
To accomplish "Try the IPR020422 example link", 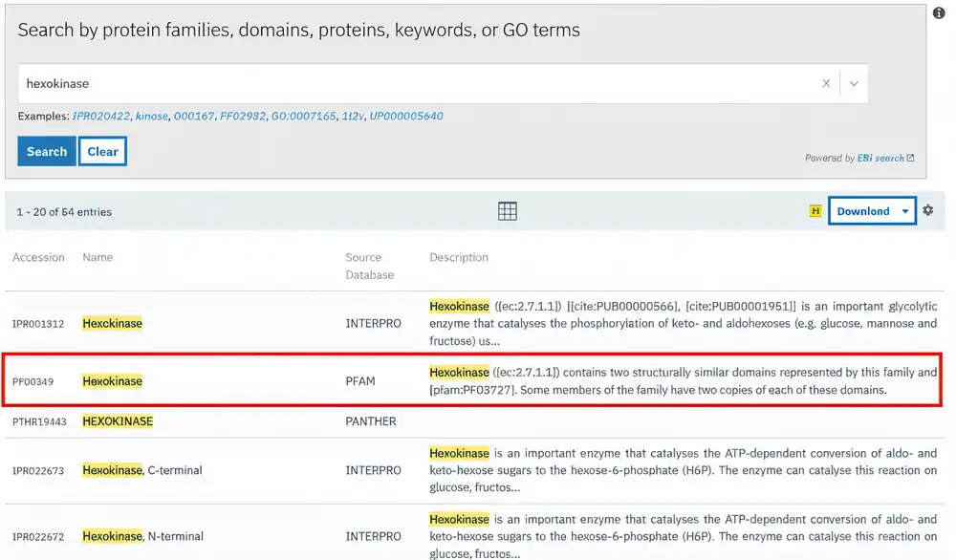I will coord(102,117).
